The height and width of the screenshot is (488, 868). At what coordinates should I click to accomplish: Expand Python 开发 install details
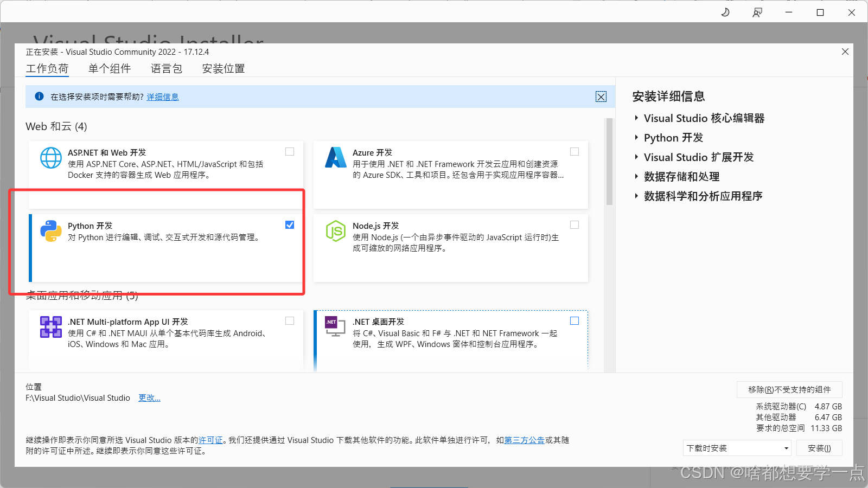(637, 137)
